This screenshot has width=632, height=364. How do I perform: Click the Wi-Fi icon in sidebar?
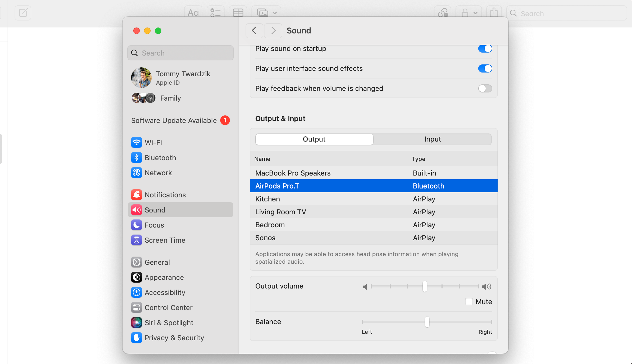pyautogui.click(x=136, y=142)
